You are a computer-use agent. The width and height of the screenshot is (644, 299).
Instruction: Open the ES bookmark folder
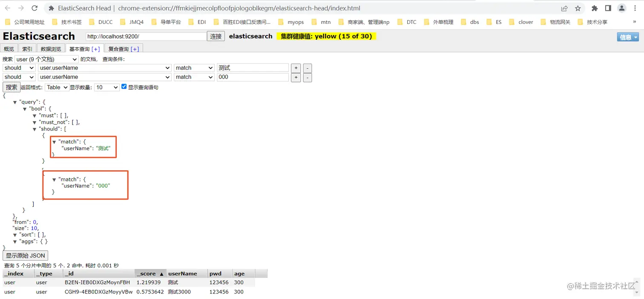coord(494,22)
